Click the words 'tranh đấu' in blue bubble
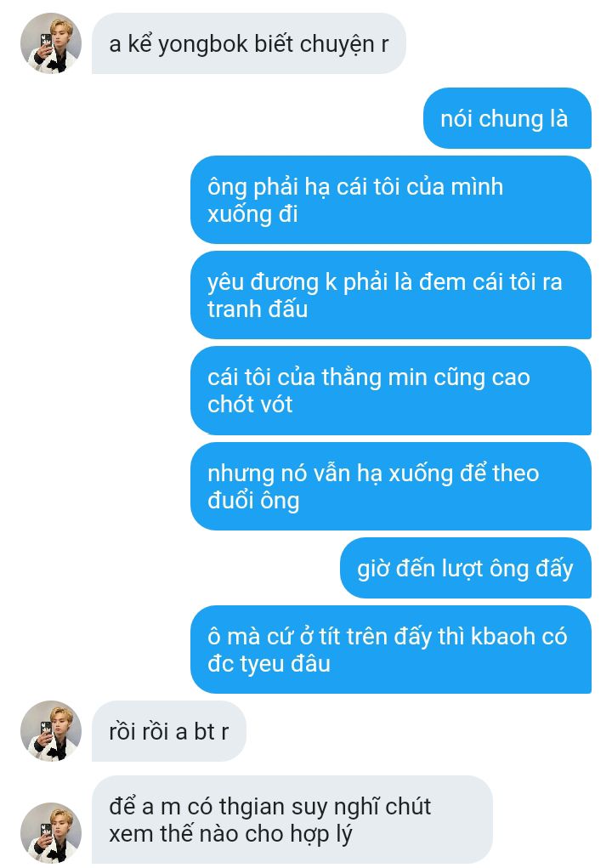 (x=258, y=309)
